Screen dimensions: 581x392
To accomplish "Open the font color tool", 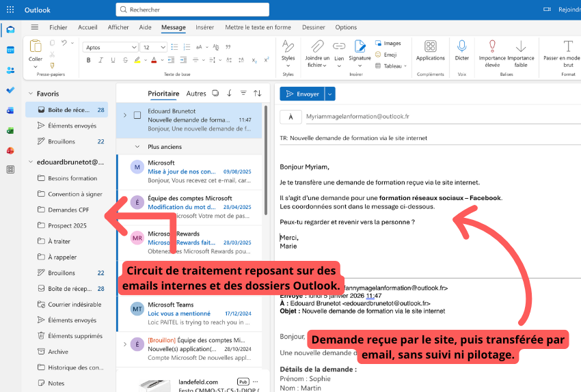I will click(x=154, y=60).
